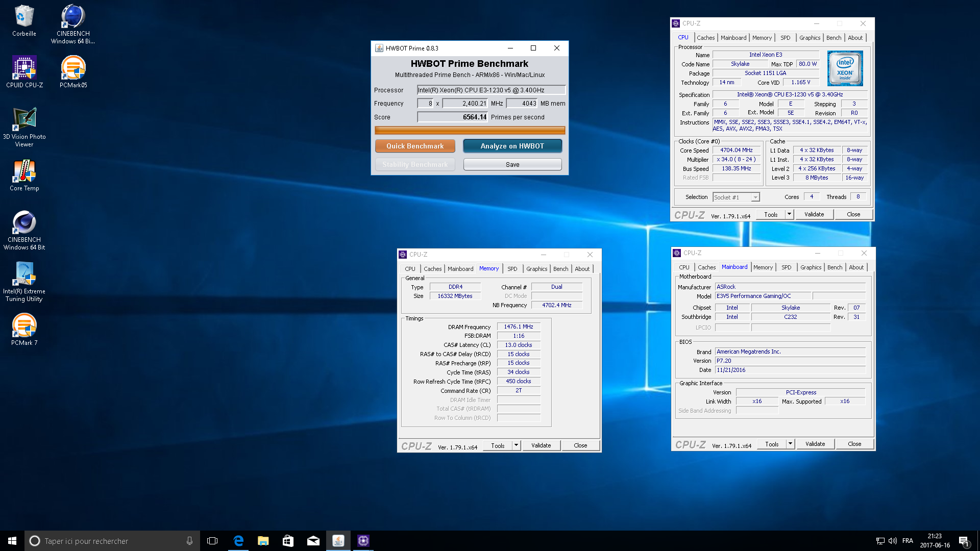
Task: Open SPD tab in CPU-Z CPU window
Action: click(x=785, y=38)
